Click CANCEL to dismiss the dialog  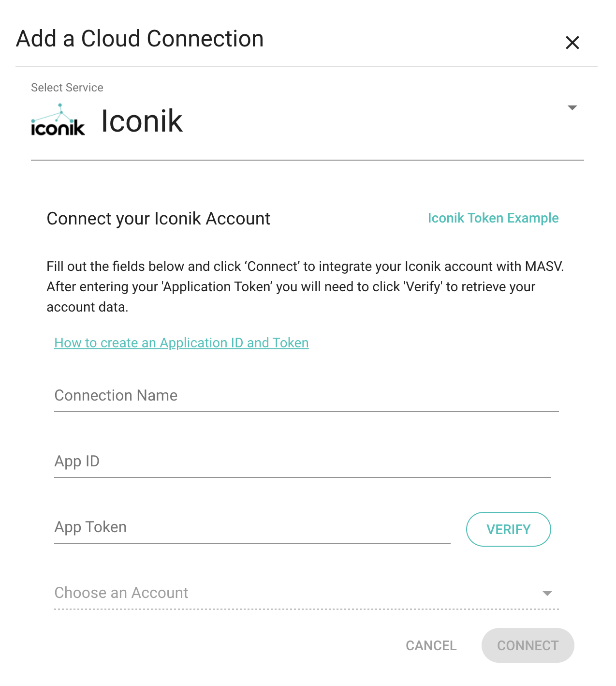(430, 645)
